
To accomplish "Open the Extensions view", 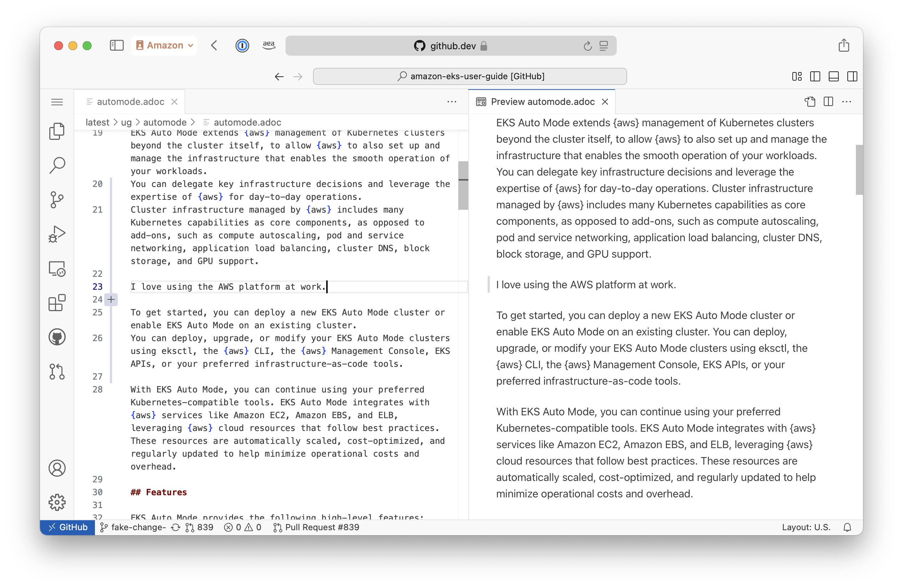I will click(x=57, y=302).
